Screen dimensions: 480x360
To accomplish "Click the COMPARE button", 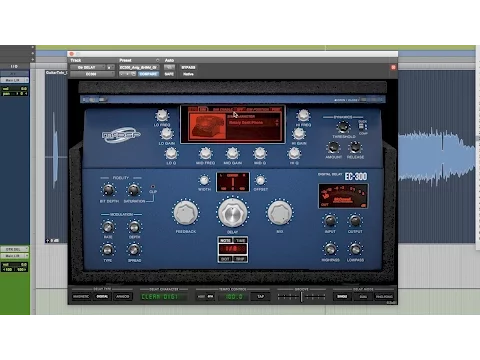I will click(x=148, y=74).
